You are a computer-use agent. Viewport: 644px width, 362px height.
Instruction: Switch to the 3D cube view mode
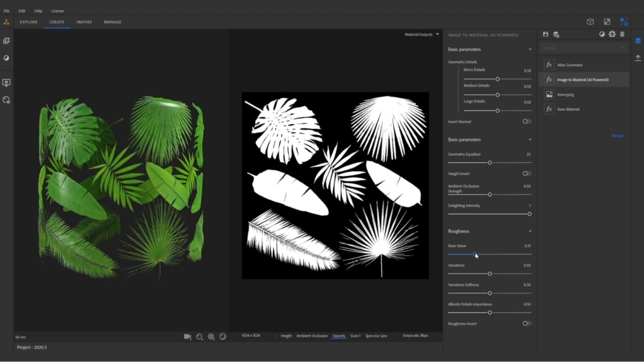coord(590,21)
